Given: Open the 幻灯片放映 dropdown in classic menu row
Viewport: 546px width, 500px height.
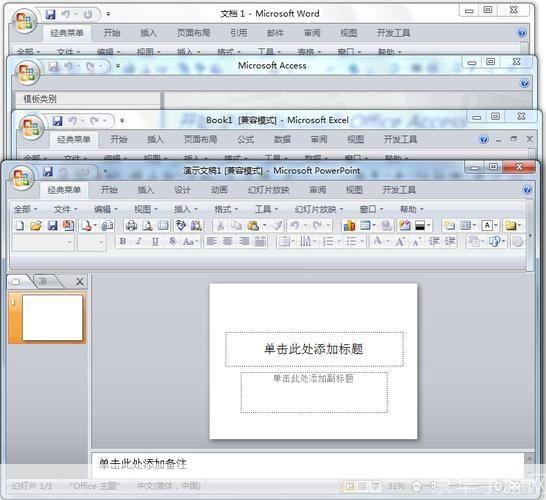Looking at the screenshot, I should point(319,209).
